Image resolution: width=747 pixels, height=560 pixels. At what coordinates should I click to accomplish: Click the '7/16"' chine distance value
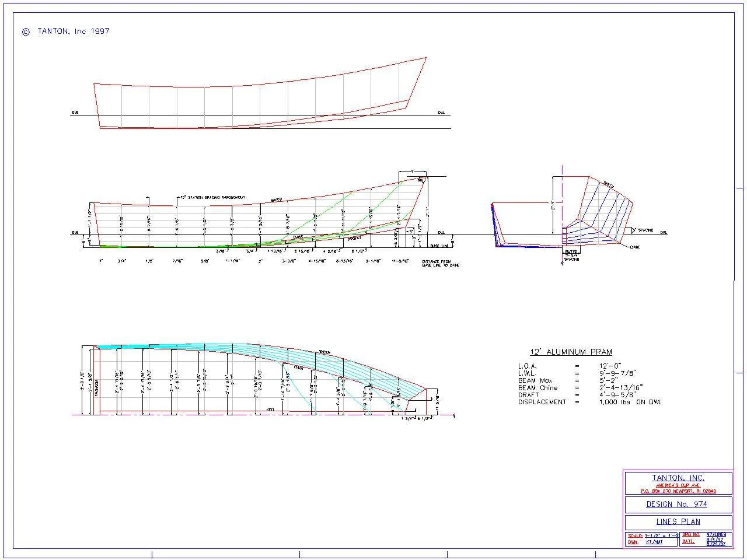(x=177, y=261)
